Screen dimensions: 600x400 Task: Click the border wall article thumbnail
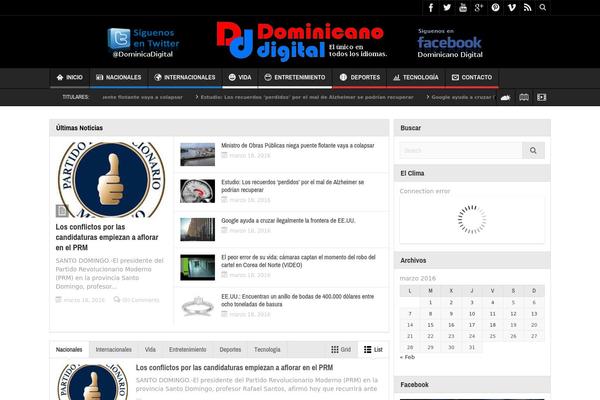pos(197,229)
